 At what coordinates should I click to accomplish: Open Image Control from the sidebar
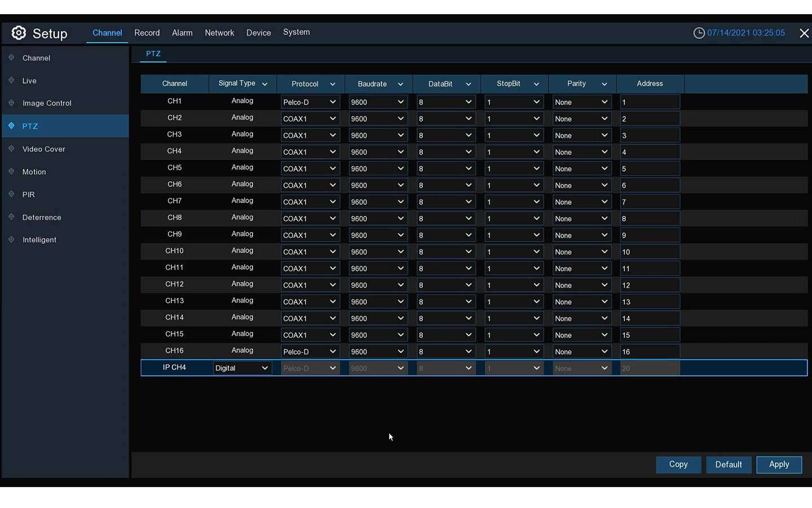pos(11,103)
